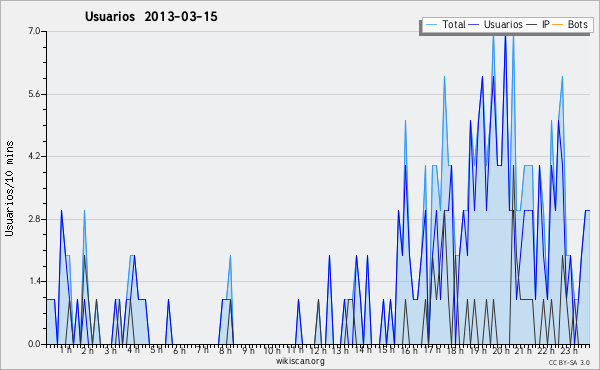Click the dark blue Usuarios legend line

pos(474,25)
